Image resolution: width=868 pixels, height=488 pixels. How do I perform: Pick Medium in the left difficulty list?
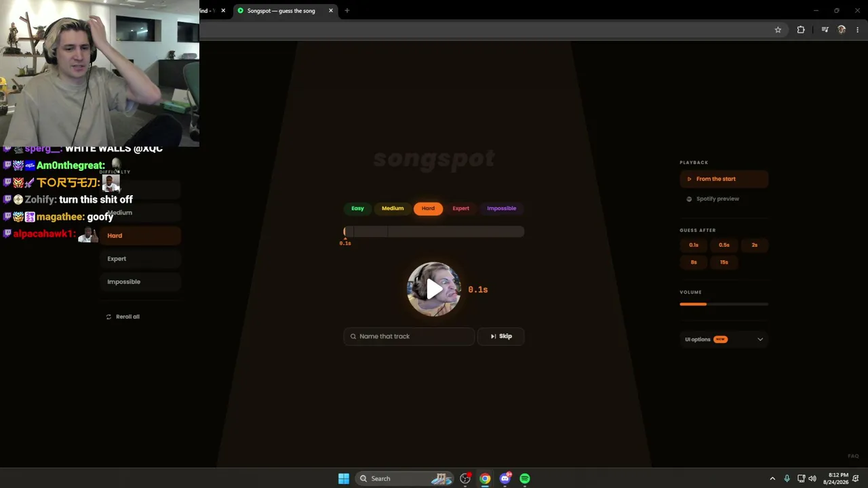point(140,213)
